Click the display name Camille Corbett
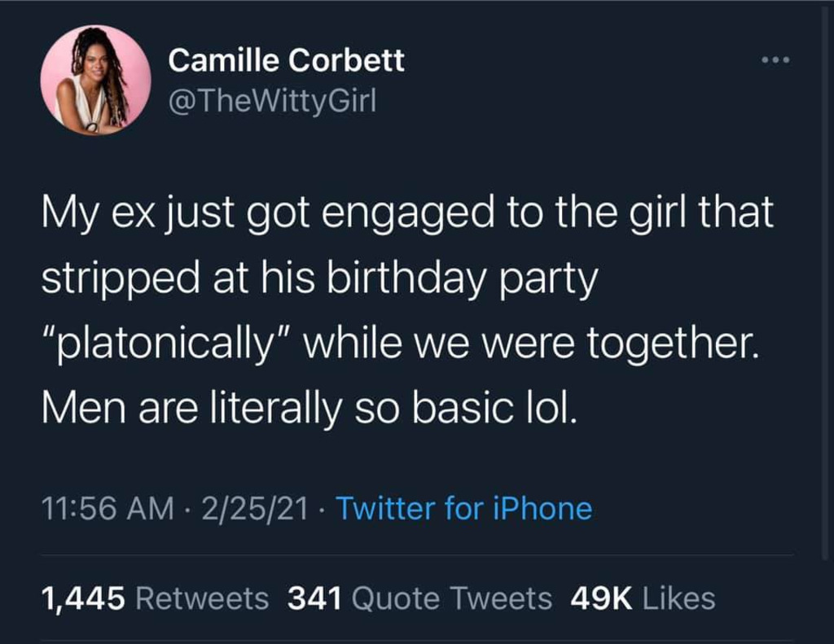The image size is (834, 644). [x=286, y=60]
